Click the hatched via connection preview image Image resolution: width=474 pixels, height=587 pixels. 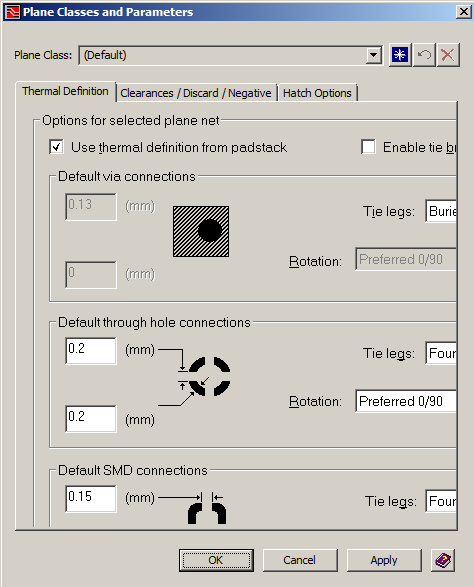click(201, 231)
